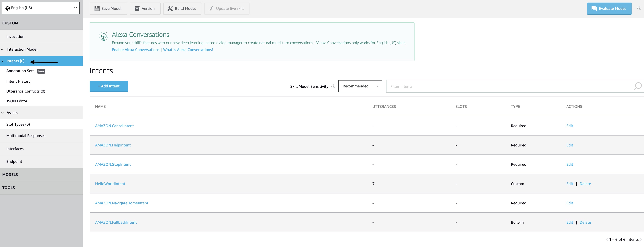Viewport: 644px width, 247px height.
Task: Edit the AMAZON.NavigateHomeIntent row
Action: pyautogui.click(x=570, y=203)
